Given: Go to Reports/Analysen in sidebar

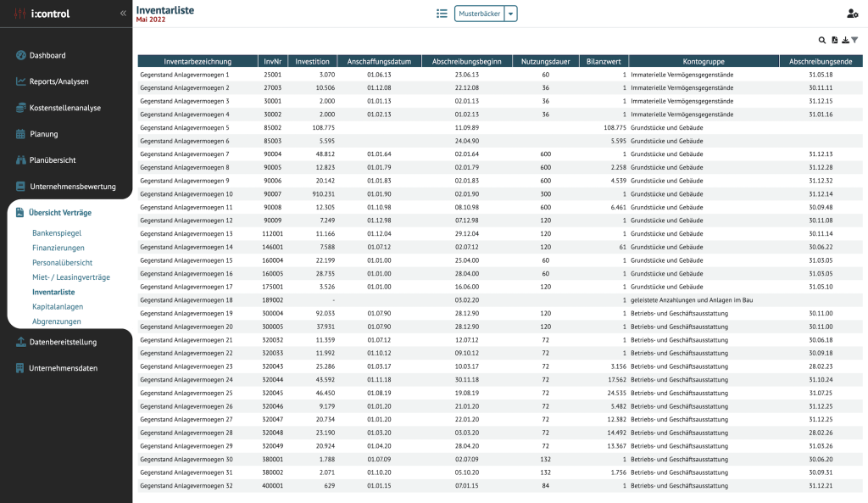Looking at the screenshot, I should pos(58,81).
